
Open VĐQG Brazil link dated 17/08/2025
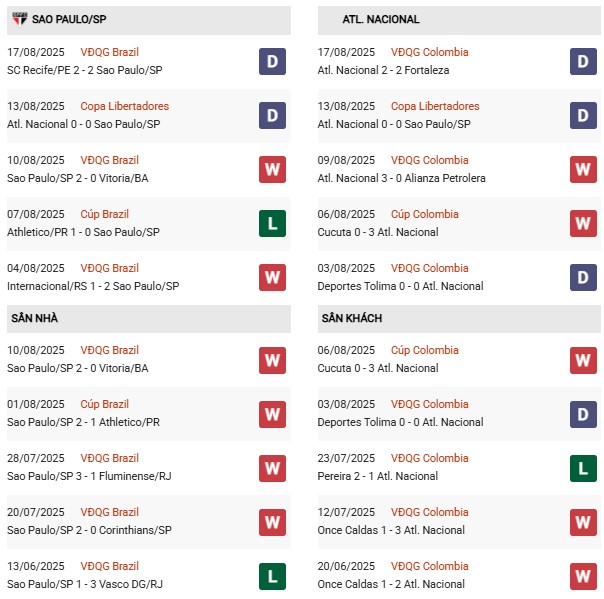(110, 52)
